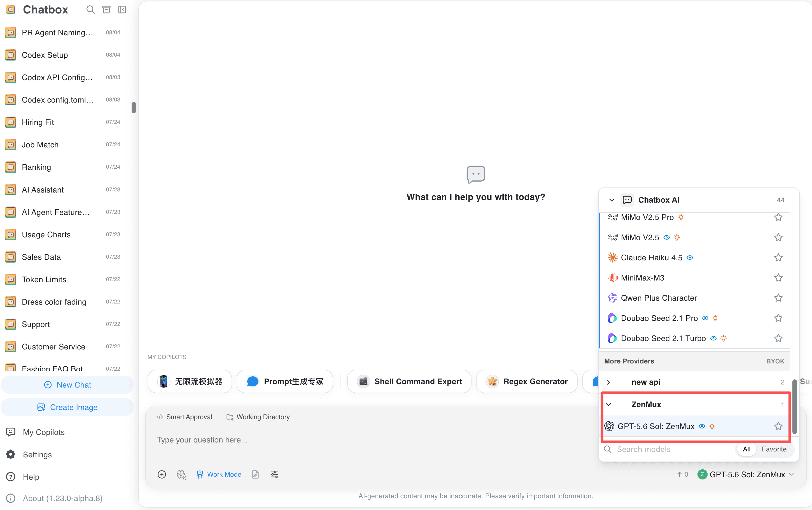Click the model list scrollbar thumb

pos(794,406)
